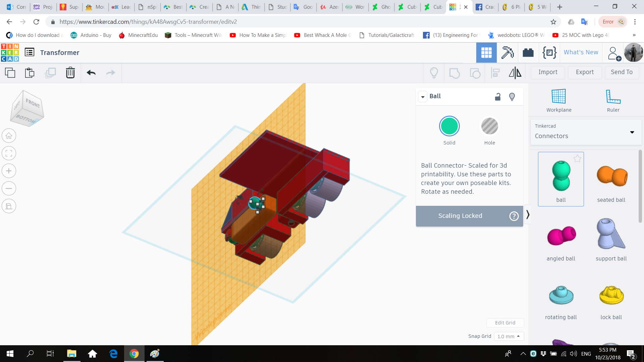Click the Undo arrow icon

click(x=91, y=73)
